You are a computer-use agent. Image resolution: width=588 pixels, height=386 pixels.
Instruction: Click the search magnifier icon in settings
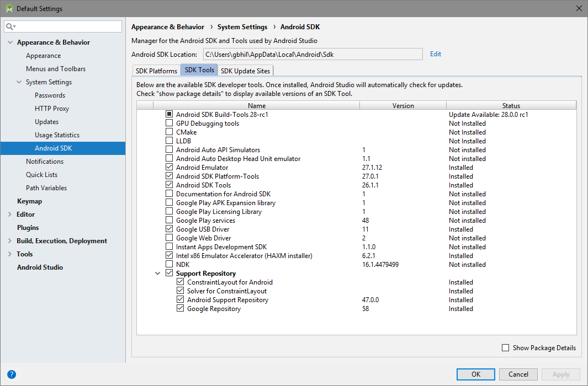click(x=10, y=26)
